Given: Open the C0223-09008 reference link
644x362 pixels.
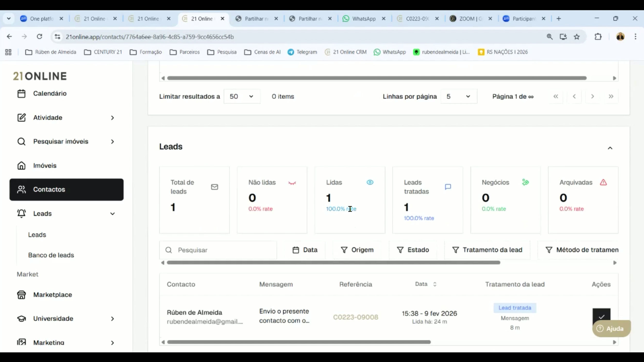Looking at the screenshot, I should [355, 317].
